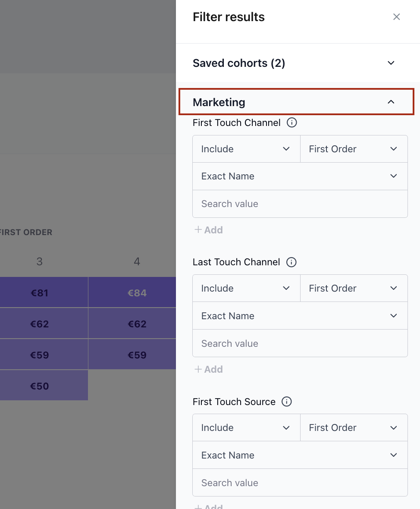Click Add under First Touch Channel
Image resolution: width=420 pixels, height=509 pixels.
tap(209, 230)
